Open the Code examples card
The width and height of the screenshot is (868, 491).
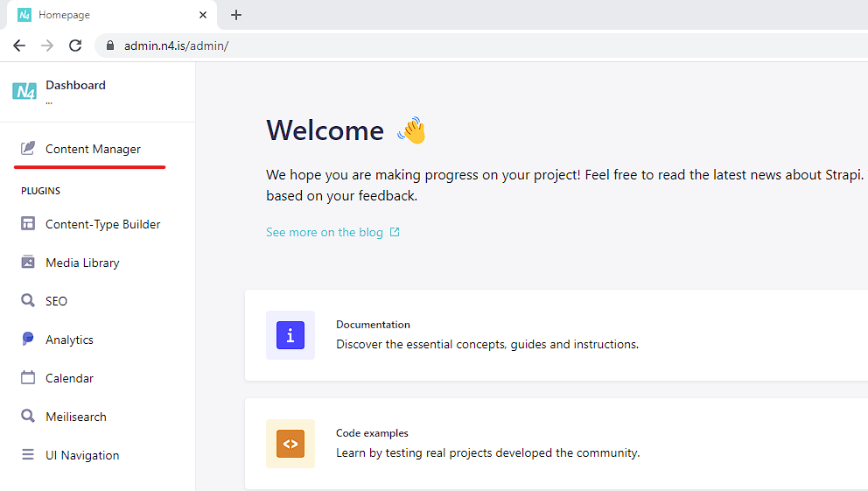click(556, 444)
